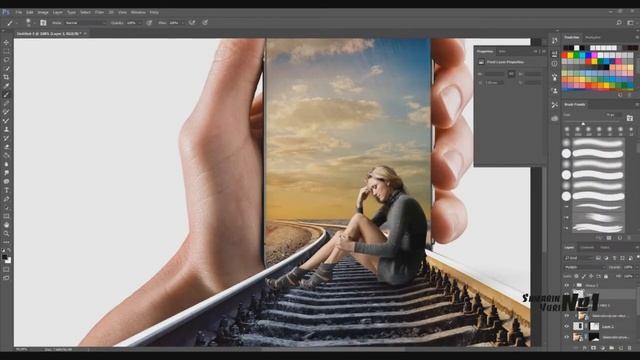Select the first brush stroke preset
Viewport: 640px width, 360px height.
(x=598, y=143)
